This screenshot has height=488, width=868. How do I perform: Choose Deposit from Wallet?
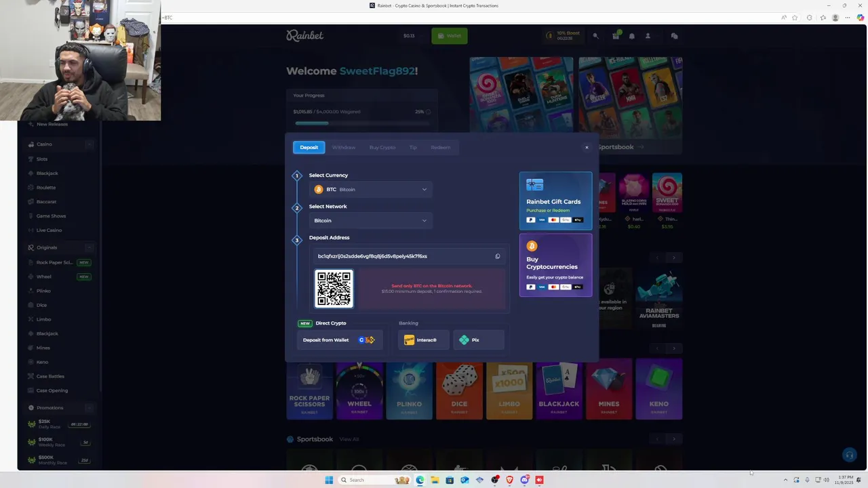point(339,340)
